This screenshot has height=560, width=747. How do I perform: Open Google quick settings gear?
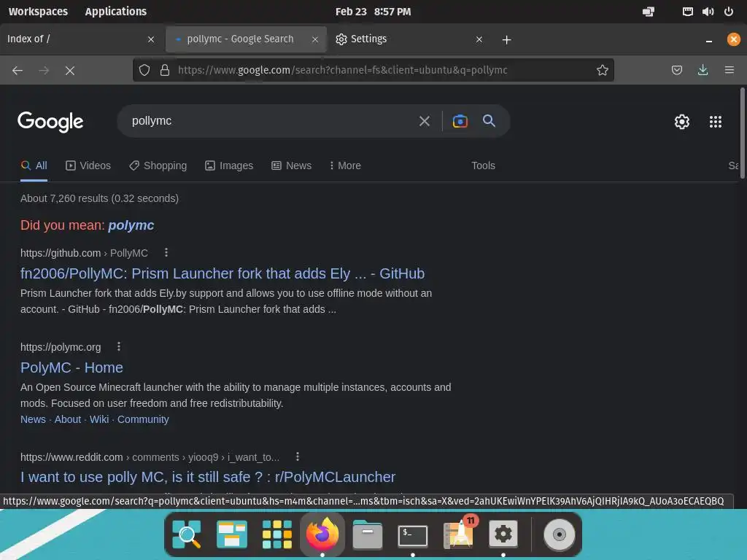point(682,122)
